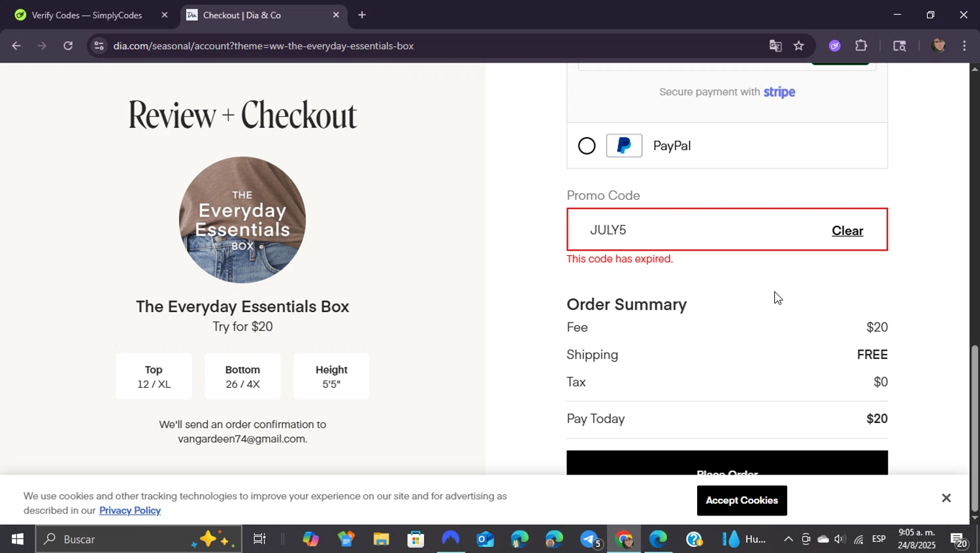Open Wi-Fi network settings in tray
Image resolution: width=980 pixels, height=553 pixels.
point(858,539)
